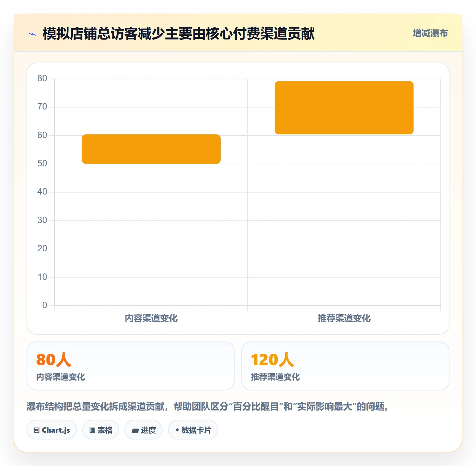476x466 pixels.
Task: Click the Chart.js tag
Action: (x=52, y=430)
